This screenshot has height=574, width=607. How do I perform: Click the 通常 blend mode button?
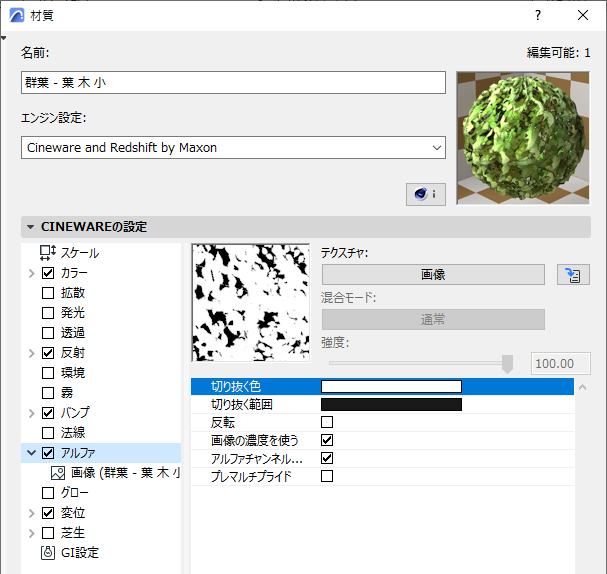point(433,320)
